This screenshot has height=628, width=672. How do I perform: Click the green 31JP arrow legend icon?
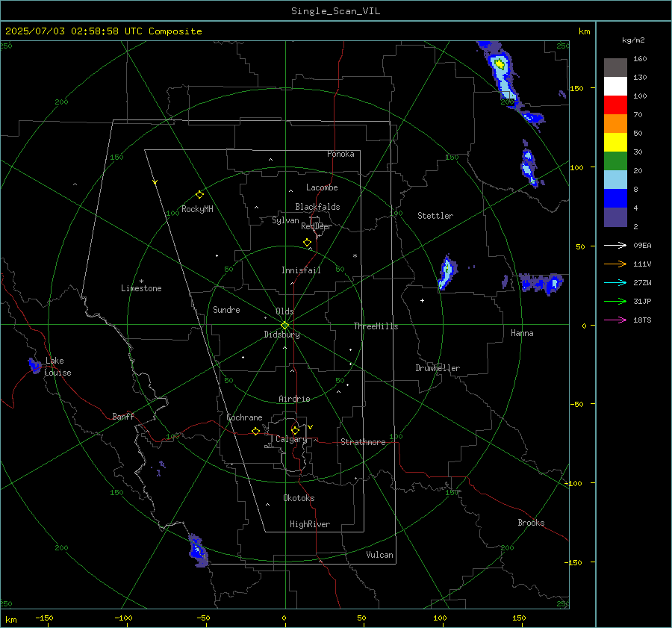coord(615,302)
